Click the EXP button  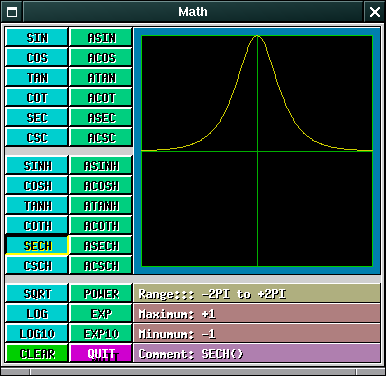[x=101, y=313]
